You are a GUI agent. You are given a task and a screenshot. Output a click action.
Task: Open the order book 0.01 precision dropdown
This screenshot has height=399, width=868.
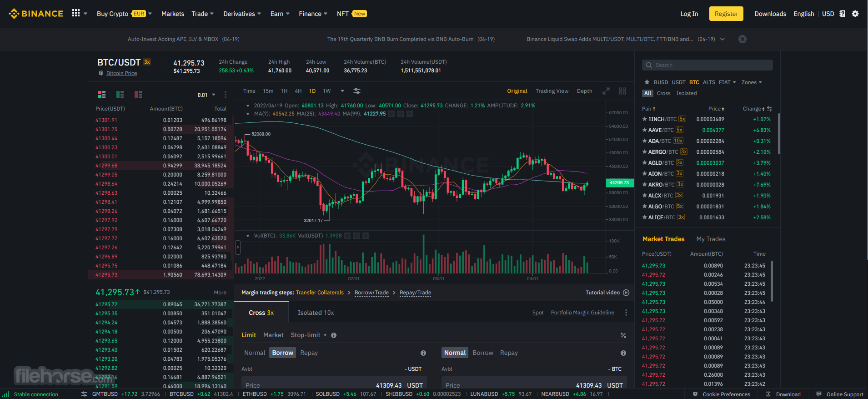click(x=206, y=95)
